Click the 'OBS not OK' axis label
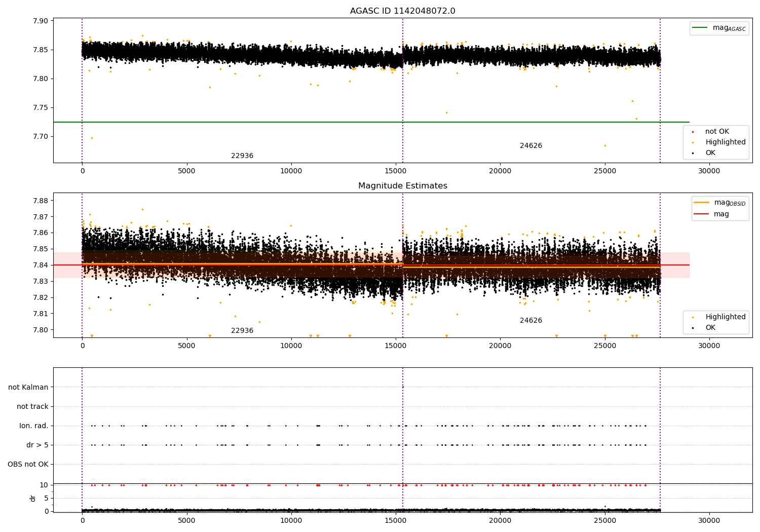 click(28, 464)
